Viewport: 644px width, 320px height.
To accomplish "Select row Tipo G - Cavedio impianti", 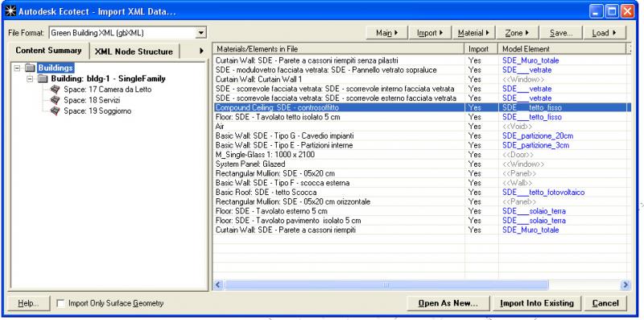I will [x=422, y=135].
